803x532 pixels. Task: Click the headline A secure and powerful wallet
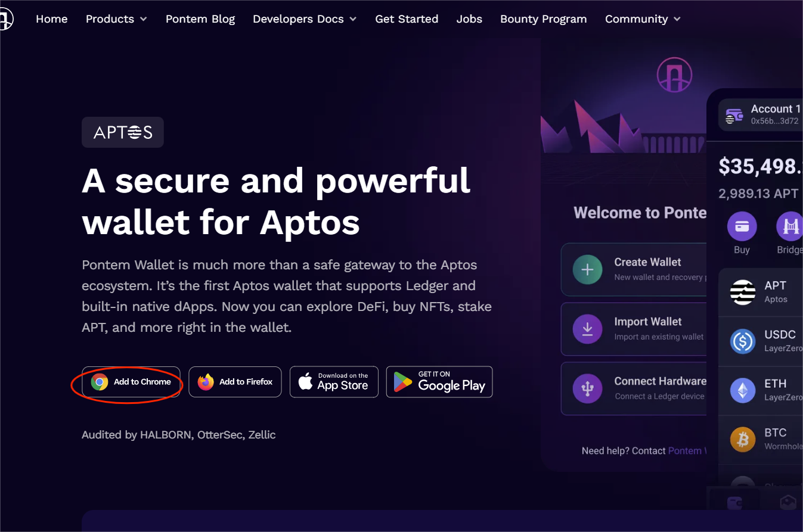click(276, 201)
